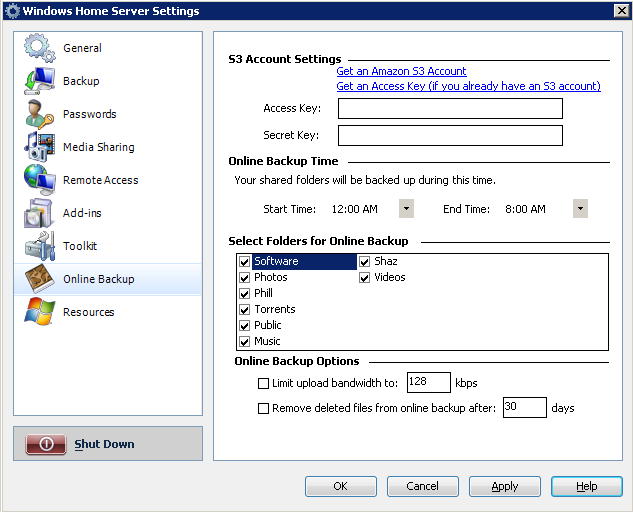Toggle the Music folder checkbox
The height and width of the screenshot is (512, 633).
pos(244,342)
